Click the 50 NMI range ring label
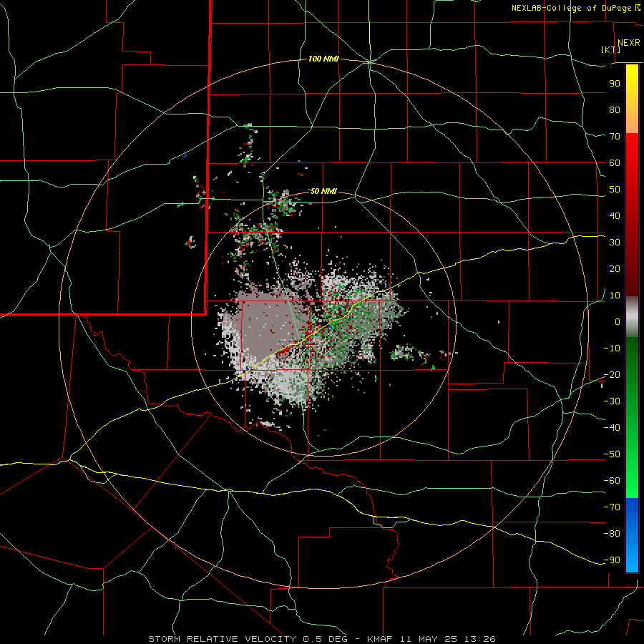 pos(323,191)
